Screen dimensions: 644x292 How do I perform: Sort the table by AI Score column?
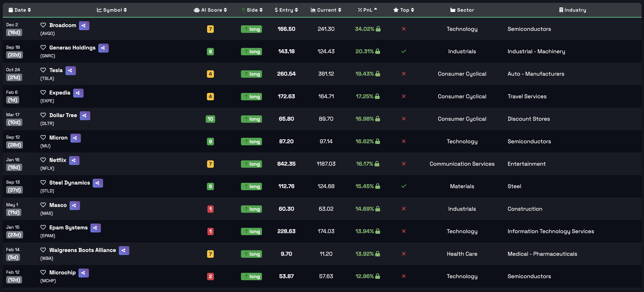coord(210,10)
